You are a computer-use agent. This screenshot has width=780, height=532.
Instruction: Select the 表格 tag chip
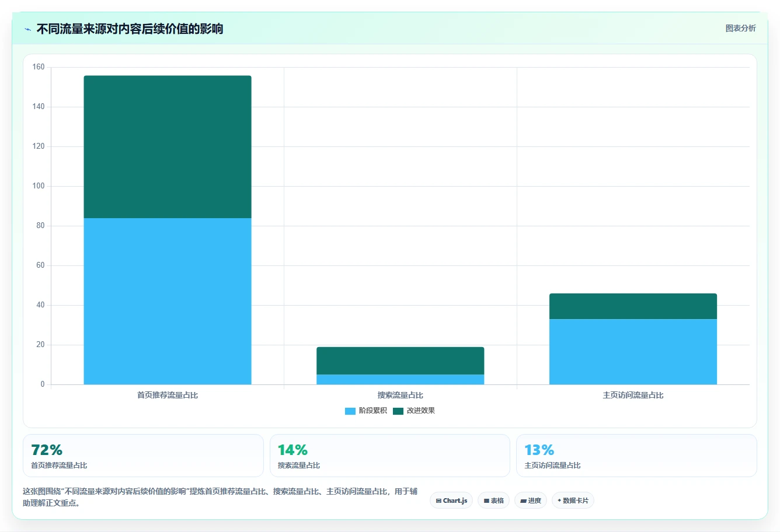tap(494, 501)
